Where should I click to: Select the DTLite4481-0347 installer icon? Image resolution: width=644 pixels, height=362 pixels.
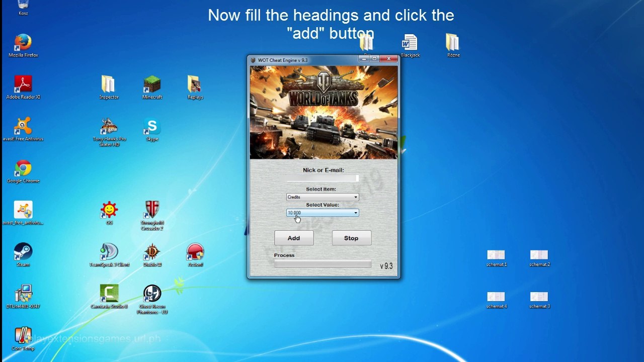23,296
